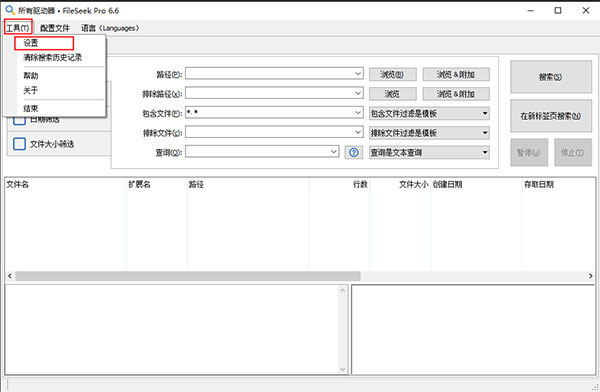Viewport: 600px width, 392px height.
Task: Click the 在新标签页搜索 button
Action: (551, 116)
